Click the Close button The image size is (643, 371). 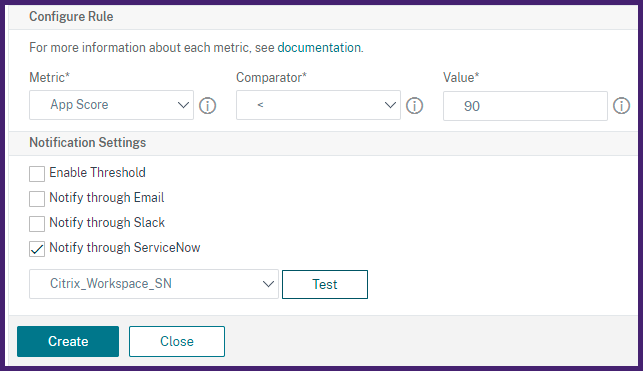(177, 341)
